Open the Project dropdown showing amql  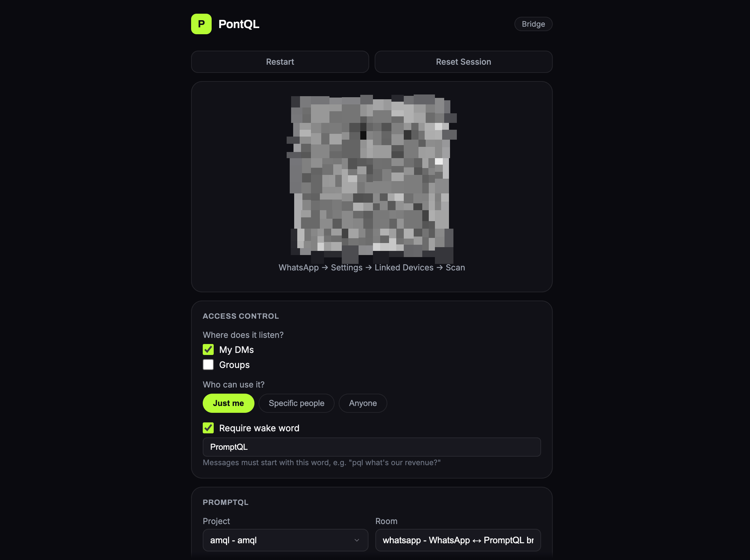tap(286, 540)
